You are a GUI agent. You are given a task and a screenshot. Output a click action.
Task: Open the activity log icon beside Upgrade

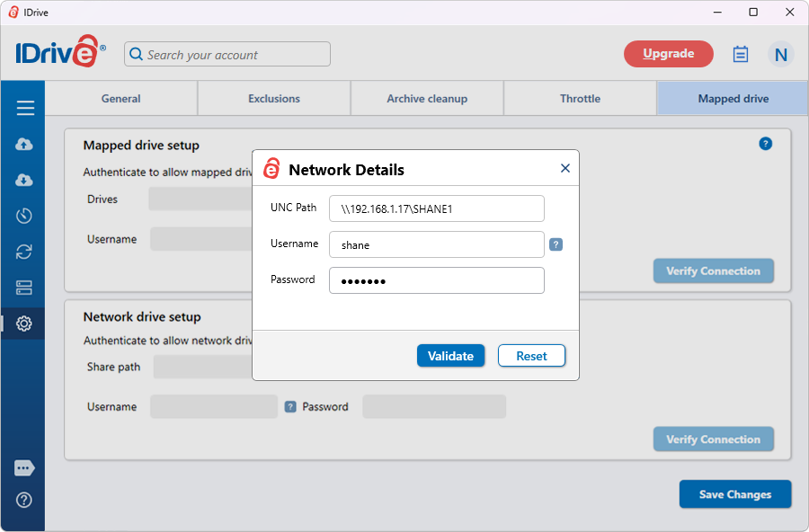click(741, 55)
